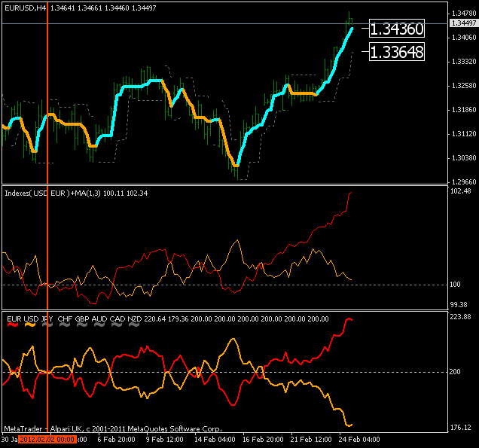Click the EUR currency label in bottom panel
479x448 pixels.
(x=14, y=319)
